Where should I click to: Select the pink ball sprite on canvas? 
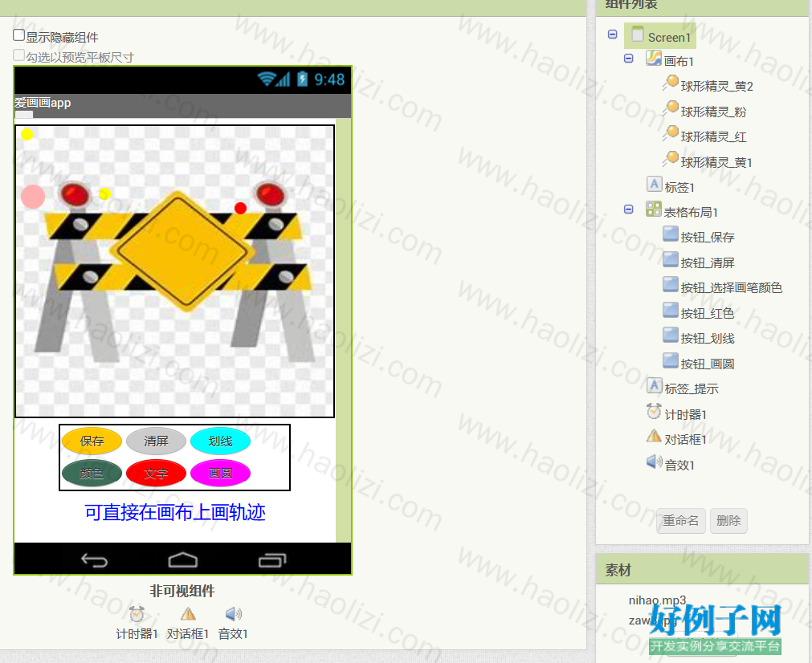point(33,197)
